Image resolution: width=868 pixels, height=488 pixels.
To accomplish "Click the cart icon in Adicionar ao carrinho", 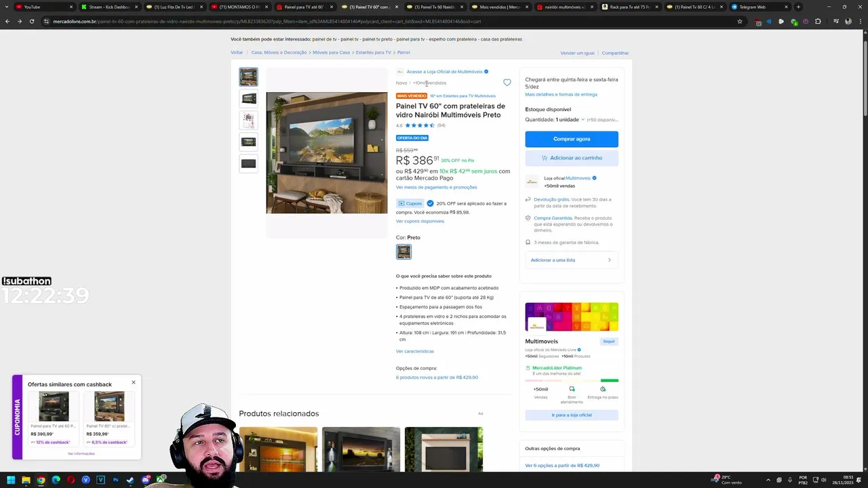I will (x=545, y=158).
